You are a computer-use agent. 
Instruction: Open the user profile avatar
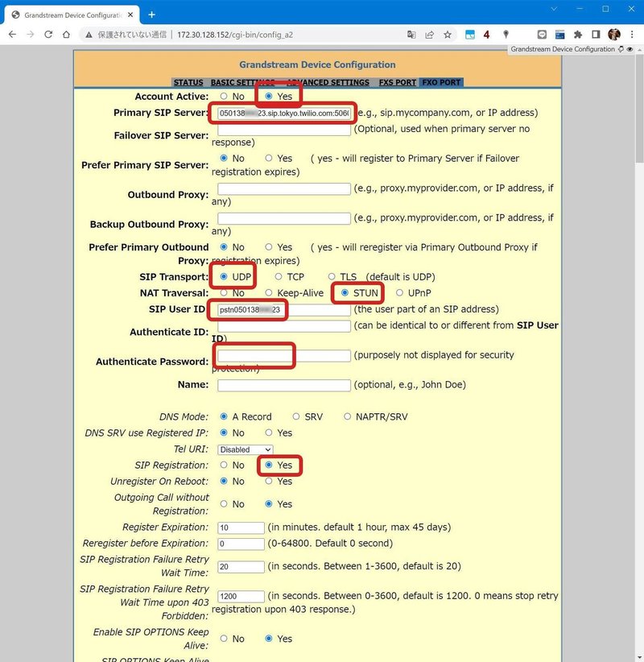(614, 35)
